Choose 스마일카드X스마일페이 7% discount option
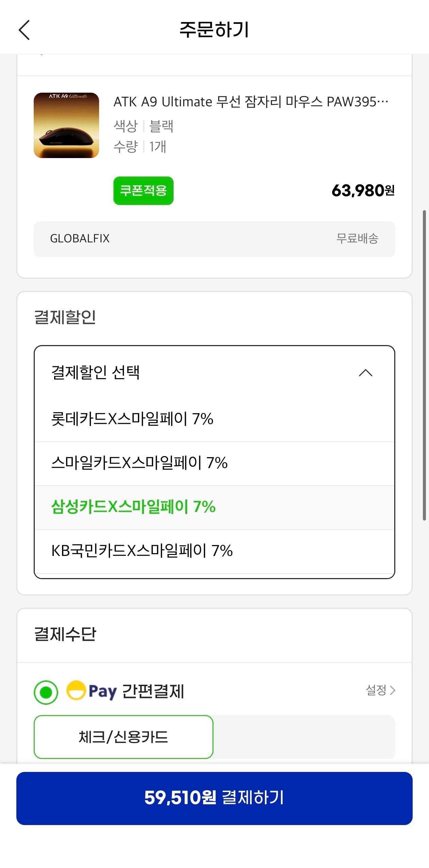This screenshot has height=868, width=429. click(139, 463)
